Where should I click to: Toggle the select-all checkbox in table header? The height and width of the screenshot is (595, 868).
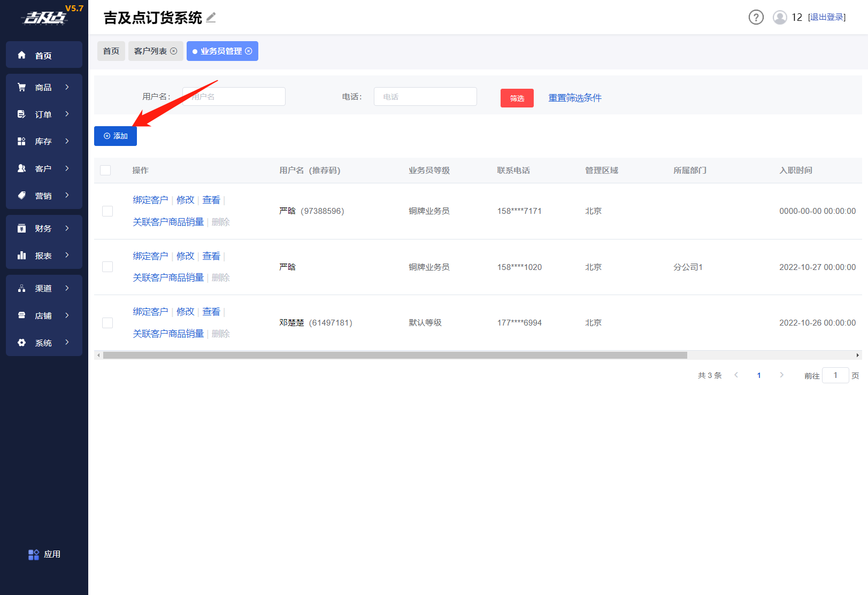(105, 170)
